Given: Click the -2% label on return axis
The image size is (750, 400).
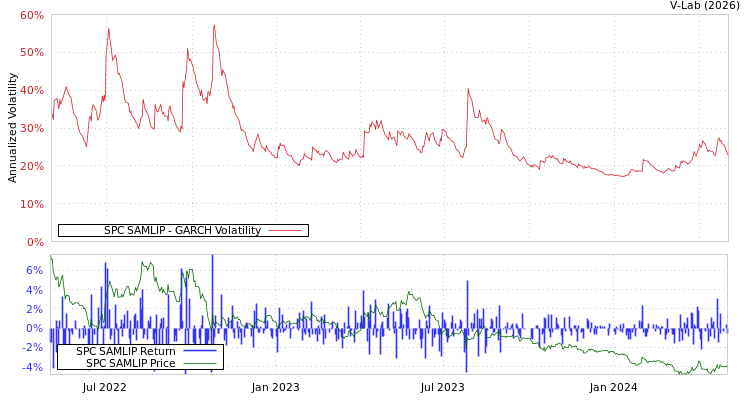Looking at the screenshot, I should 32,347.
